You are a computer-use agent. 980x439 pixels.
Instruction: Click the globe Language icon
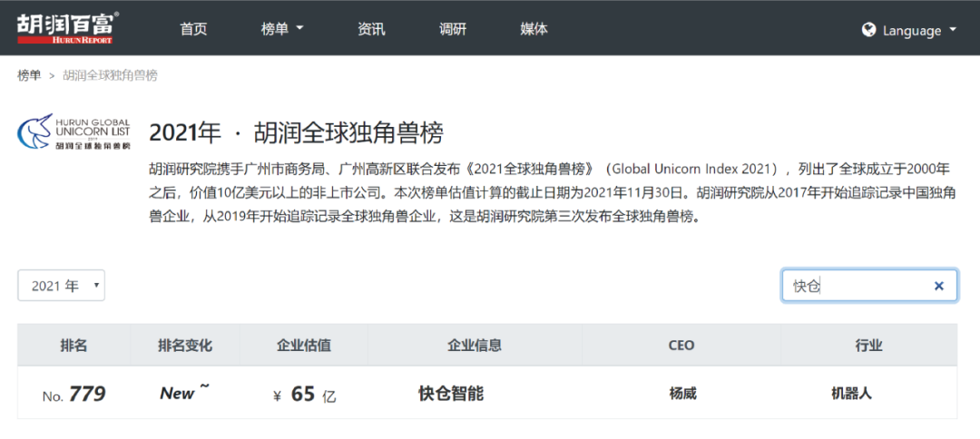(868, 30)
